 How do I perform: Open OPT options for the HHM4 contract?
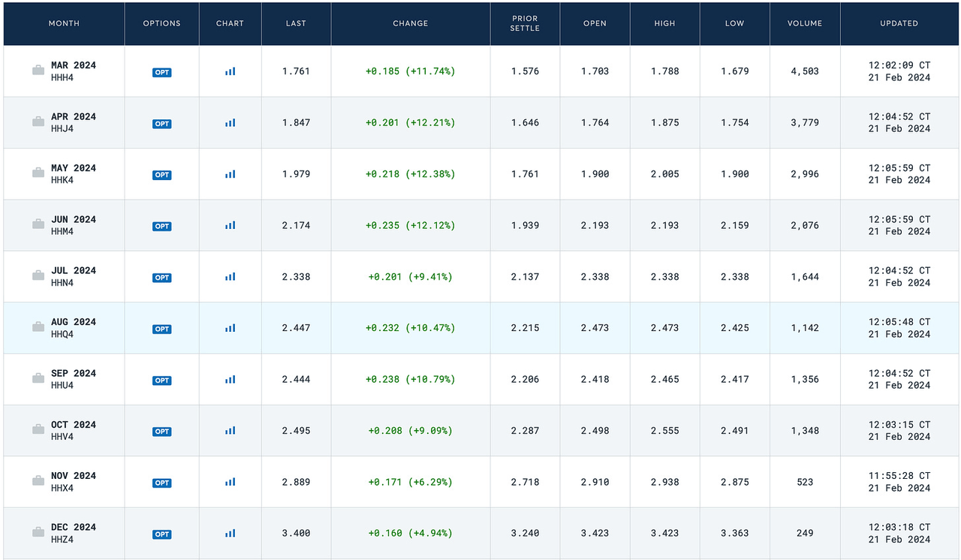pyautogui.click(x=162, y=227)
